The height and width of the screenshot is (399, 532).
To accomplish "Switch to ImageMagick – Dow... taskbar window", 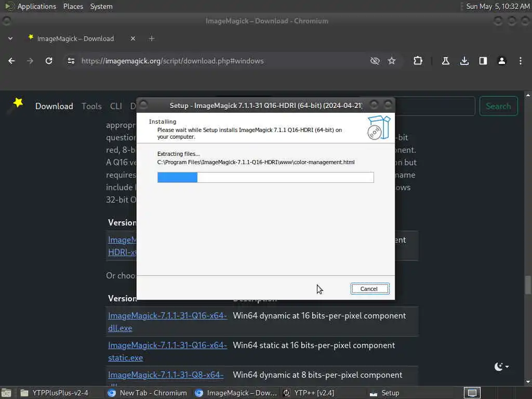I will [236, 393].
